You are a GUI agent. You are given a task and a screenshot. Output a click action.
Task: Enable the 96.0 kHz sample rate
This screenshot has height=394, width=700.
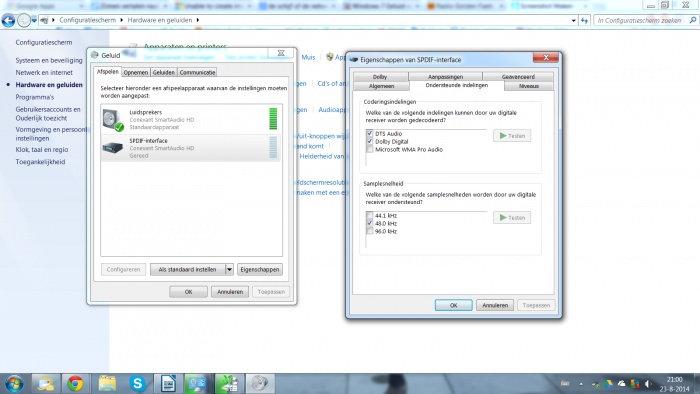[370, 231]
